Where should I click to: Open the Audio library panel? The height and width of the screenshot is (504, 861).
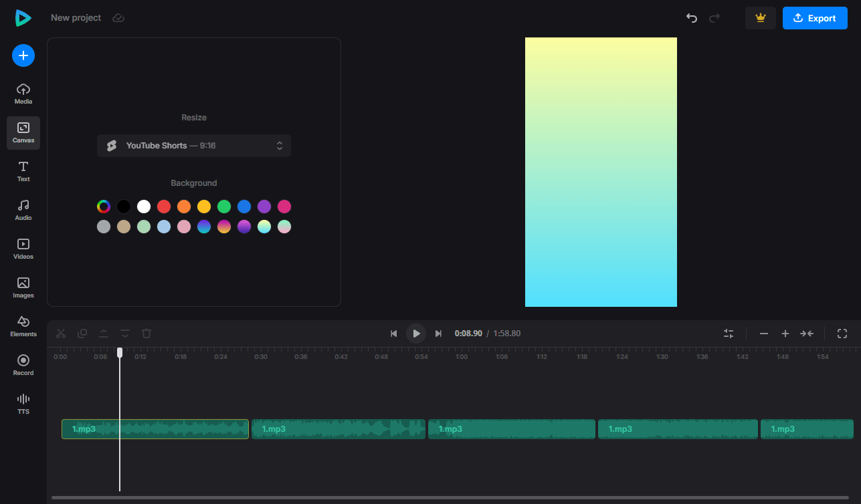[x=23, y=211]
